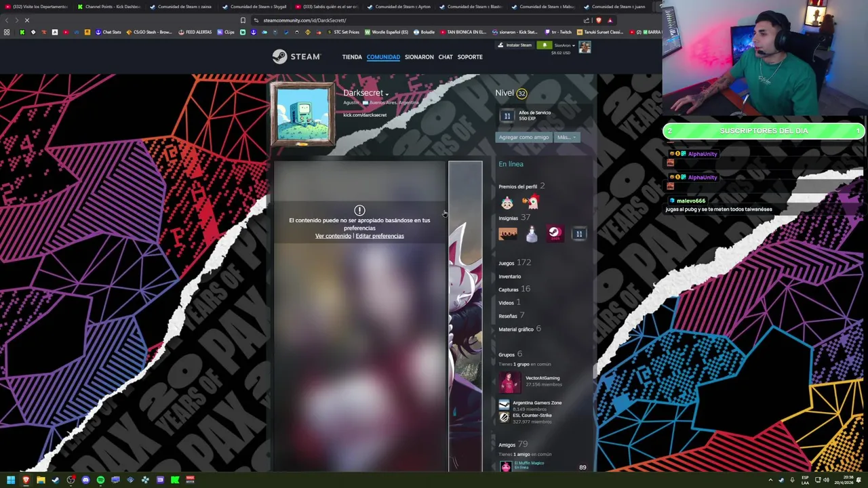Open Juegos 172 link
868x488 pixels.
point(515,263)
